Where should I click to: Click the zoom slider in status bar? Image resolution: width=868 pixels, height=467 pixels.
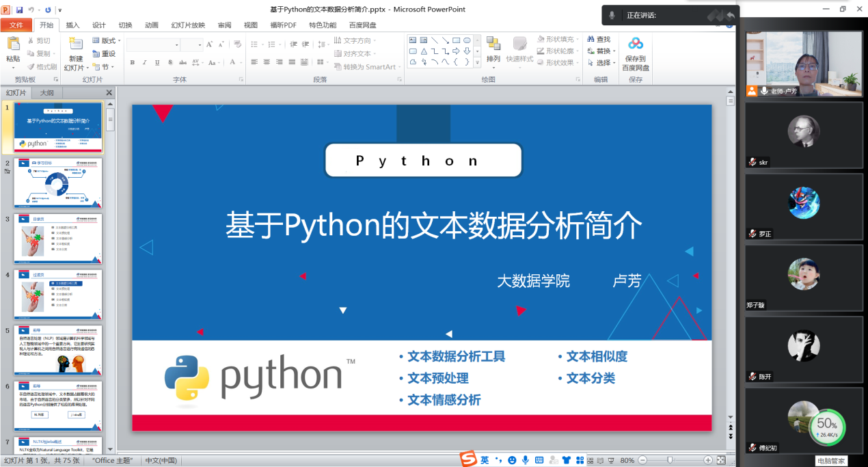pyautogui.click(x=670, y=460)
